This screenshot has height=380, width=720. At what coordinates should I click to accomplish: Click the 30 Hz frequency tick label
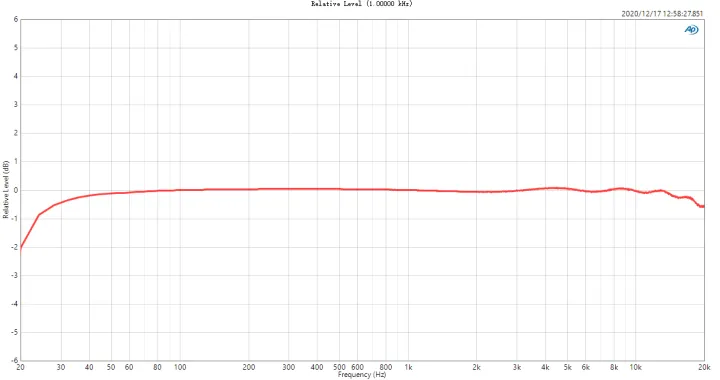tap(61, 367)
